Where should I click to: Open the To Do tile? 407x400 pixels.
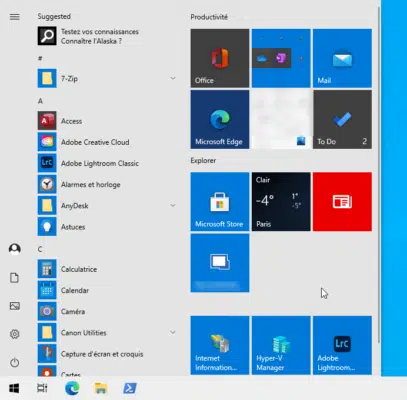tap(342, 119)
